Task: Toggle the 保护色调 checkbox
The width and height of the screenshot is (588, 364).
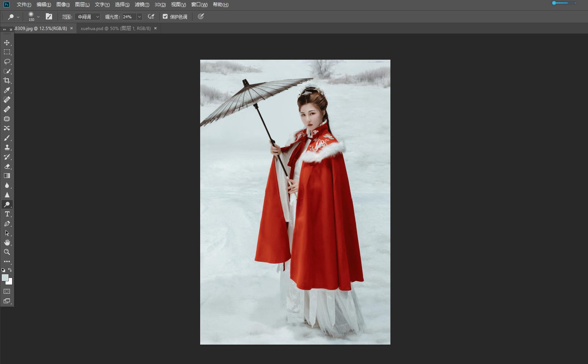Action: point(165,16)
